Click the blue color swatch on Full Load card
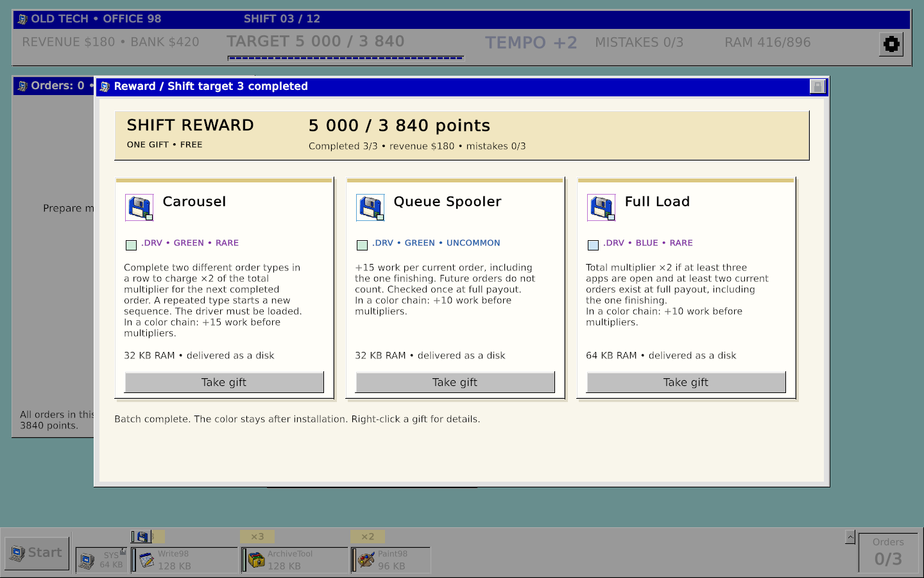This screenshot has width=924, height=578. 593,245
